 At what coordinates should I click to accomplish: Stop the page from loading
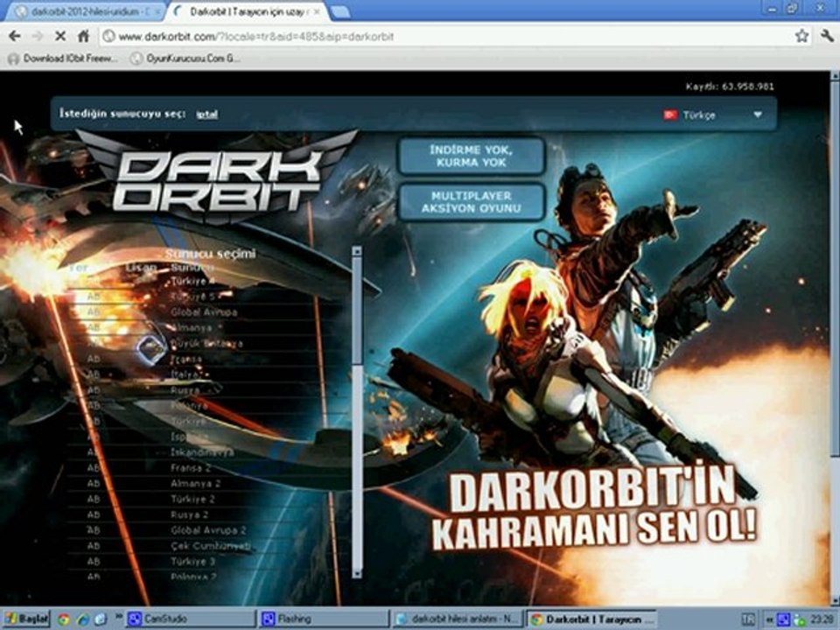[x=60, y=36]
